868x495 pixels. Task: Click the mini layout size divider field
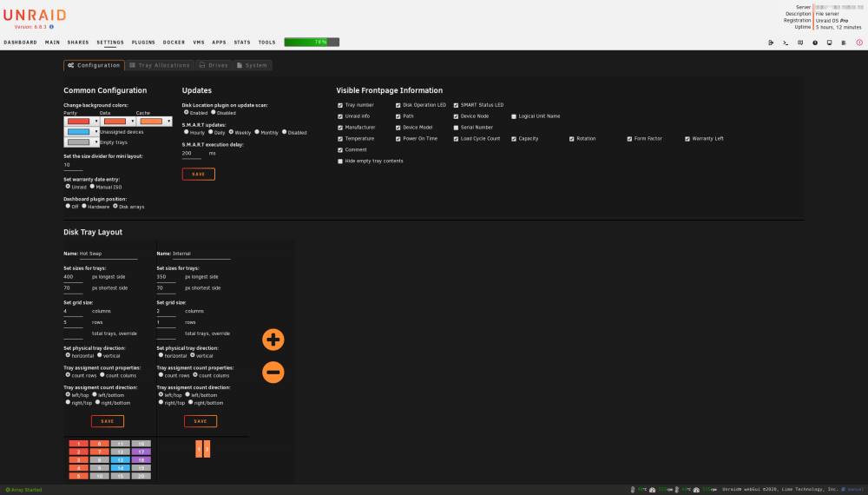pos(73,165)
